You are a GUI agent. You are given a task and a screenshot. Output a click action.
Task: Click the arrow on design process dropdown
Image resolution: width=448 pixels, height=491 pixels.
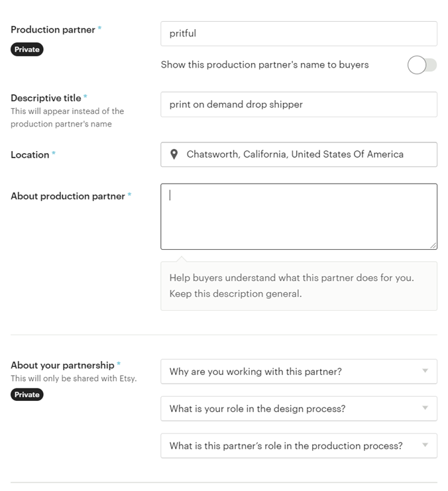click(425, 408)
